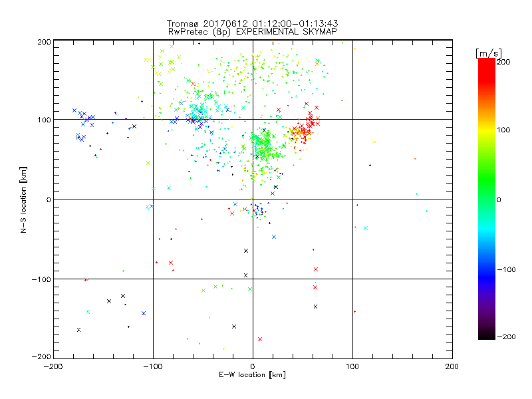Screen dimensions: 532x399
Task: Click tick label -200 on the N-S axis
Action: tap(41, 356)
